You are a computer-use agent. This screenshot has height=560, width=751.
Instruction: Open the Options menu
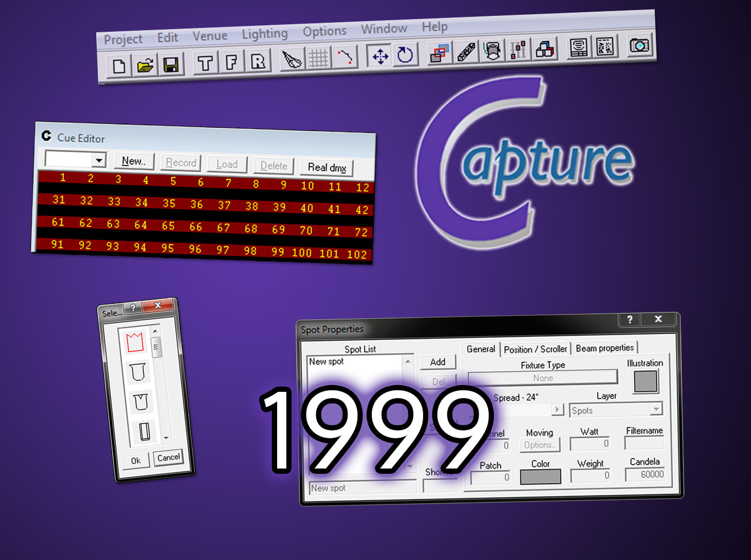tap(325, 31)
